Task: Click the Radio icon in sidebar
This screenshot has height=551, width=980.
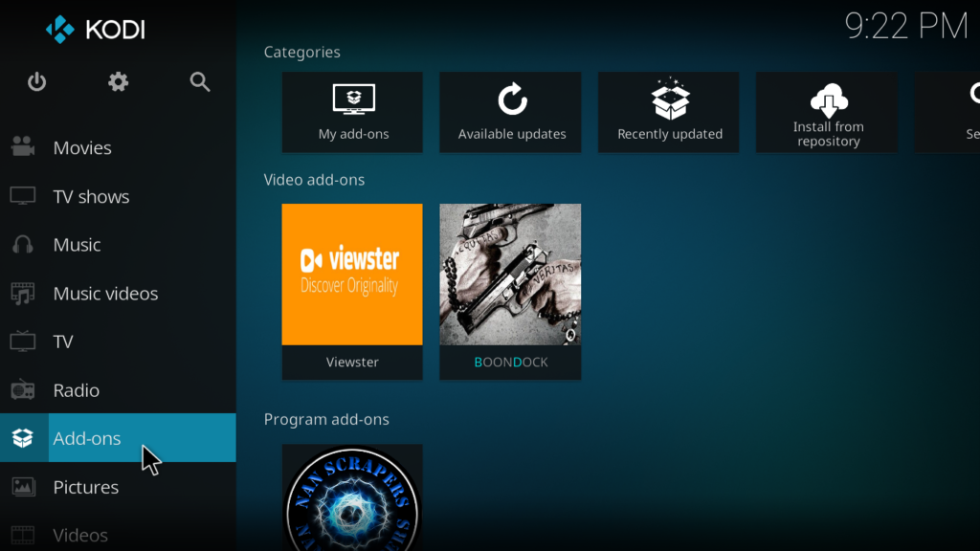Action: 23,390
